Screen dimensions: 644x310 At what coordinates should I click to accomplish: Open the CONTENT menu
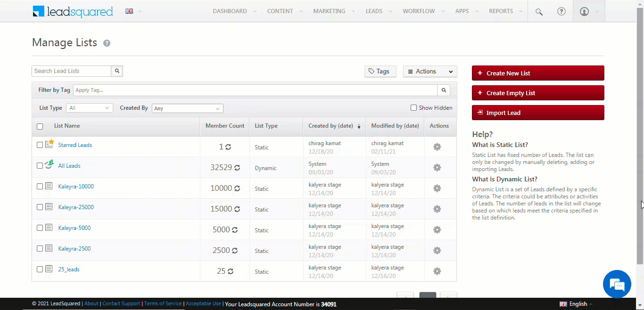pyautogui.click(x=280, y=11)
